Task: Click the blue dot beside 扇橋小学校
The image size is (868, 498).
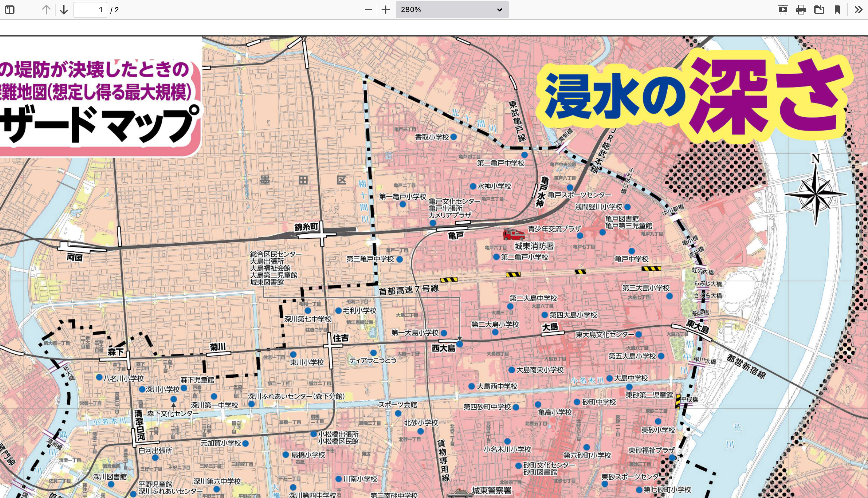Action: 286,455
